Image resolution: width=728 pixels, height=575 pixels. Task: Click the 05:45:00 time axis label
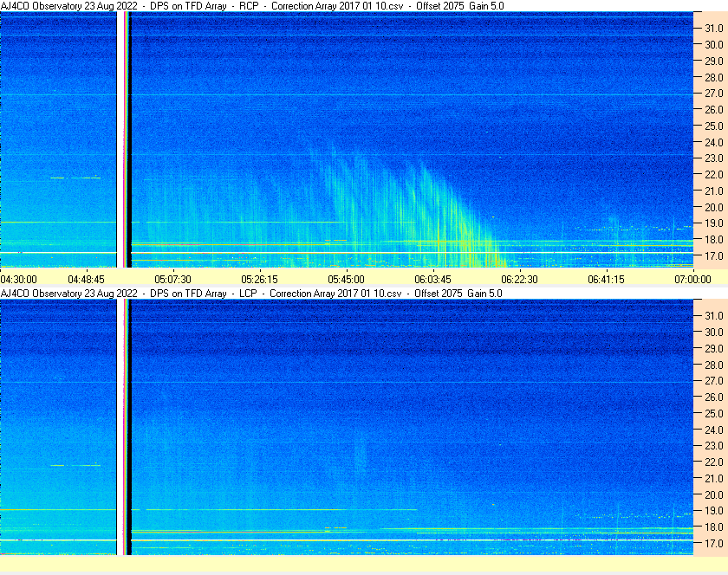click(347, 280)
